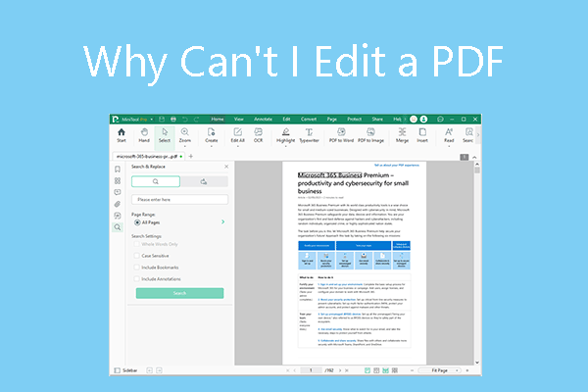Screen dimensions: 588x392
Task: Open the Read mode tool
Action: 449,135
